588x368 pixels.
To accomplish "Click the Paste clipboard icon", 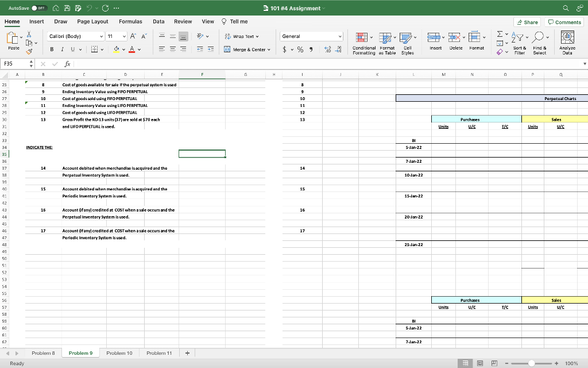I will tap(13, 38).
